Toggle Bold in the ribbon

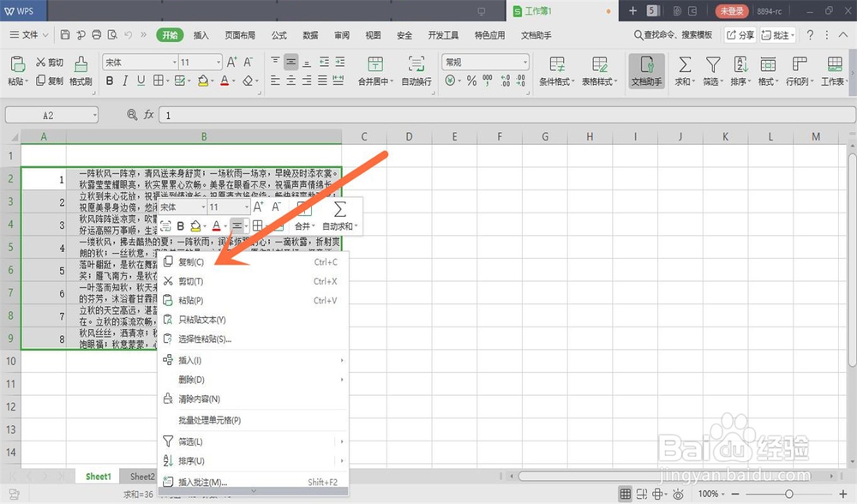click(110, 81)
